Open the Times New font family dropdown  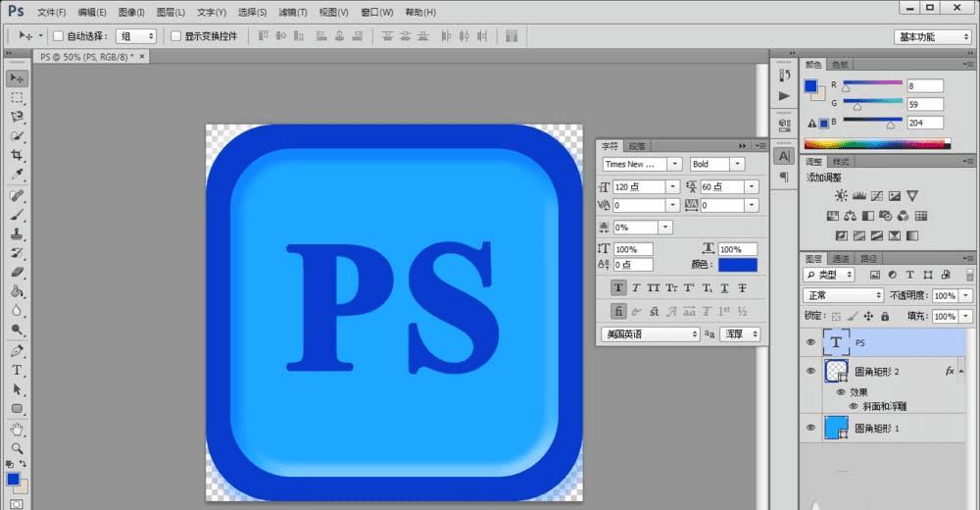click(674, 164)
